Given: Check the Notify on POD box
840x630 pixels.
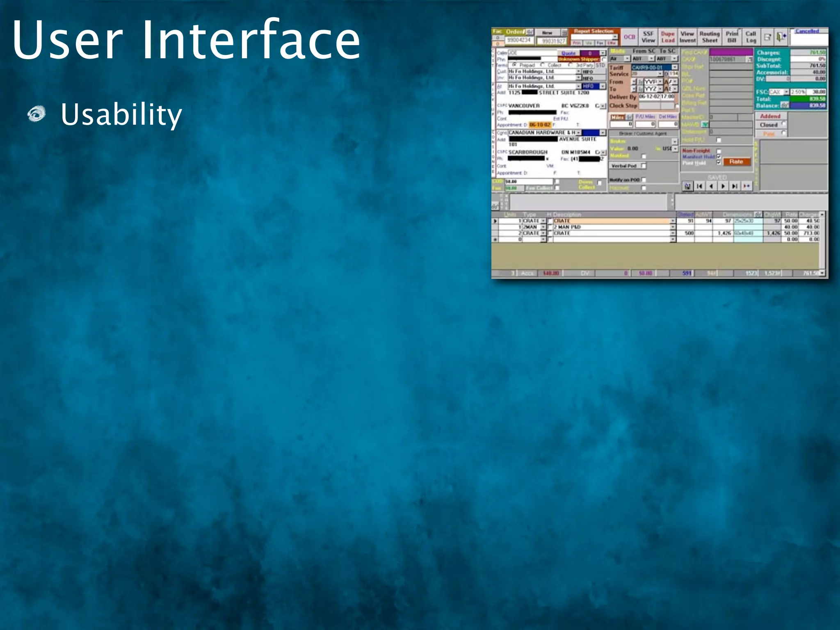Looking at the screenshot, I should [644, 180].
